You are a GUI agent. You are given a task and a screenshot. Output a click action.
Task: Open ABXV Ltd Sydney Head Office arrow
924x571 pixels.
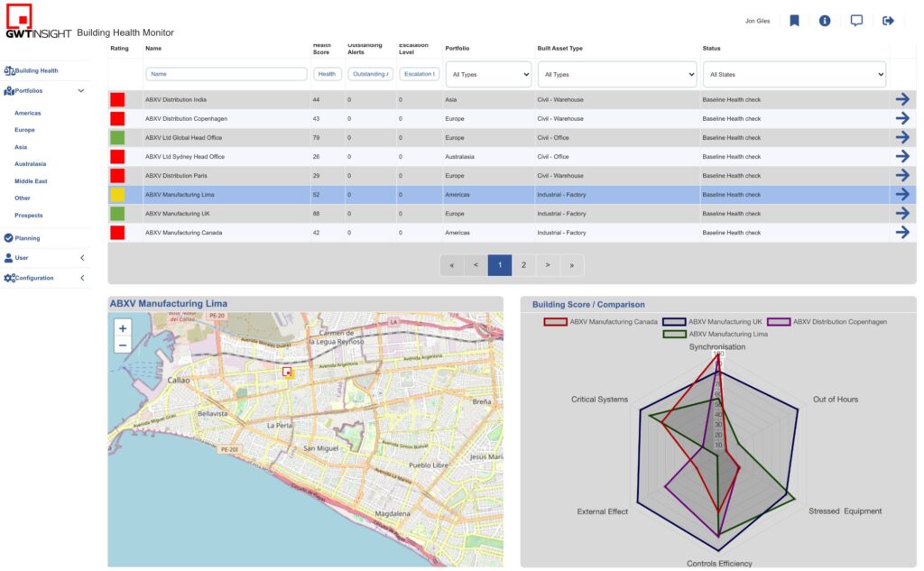902,156
